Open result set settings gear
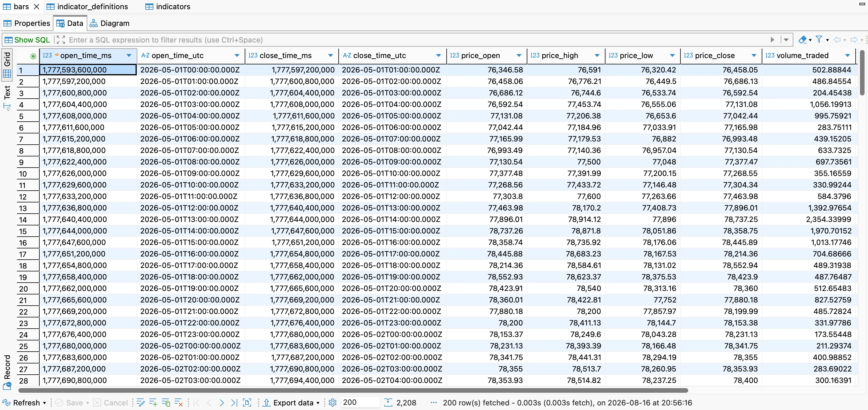The width and height of the screenshot is (868, 410). click(333, 403)
